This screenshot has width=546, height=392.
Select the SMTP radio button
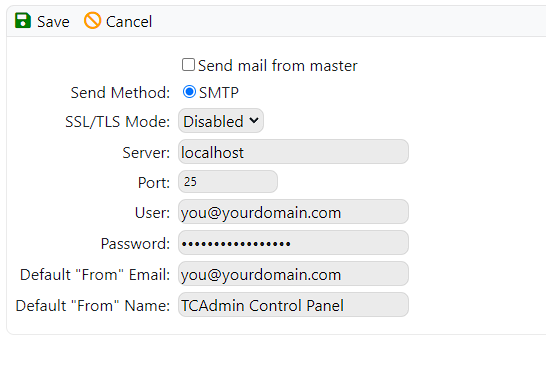tap(189, 92)
